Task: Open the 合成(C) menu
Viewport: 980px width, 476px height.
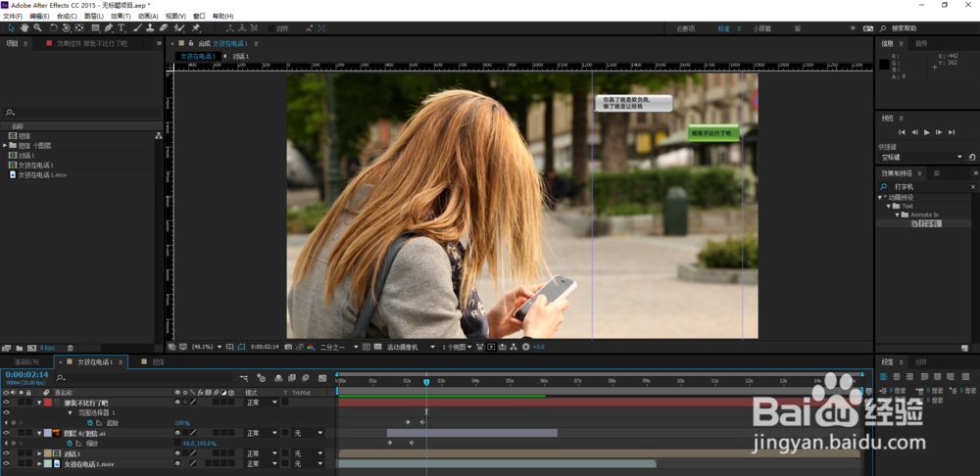Action: click(67, 16)
